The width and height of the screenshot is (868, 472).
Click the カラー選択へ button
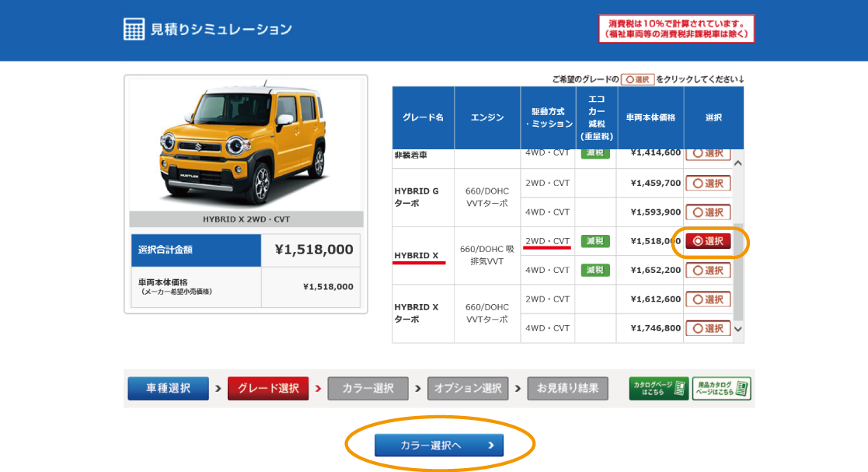click(x=439, y=446)
